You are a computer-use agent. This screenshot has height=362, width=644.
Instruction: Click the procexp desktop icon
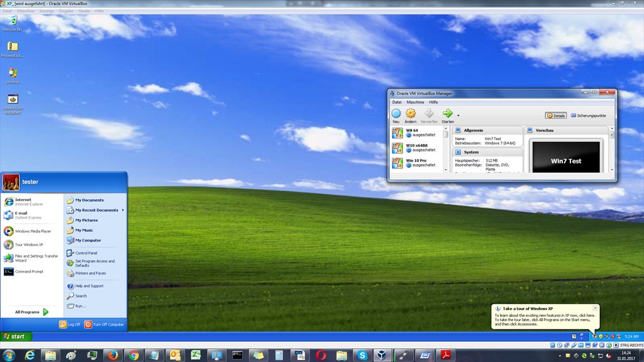(13, 76)
